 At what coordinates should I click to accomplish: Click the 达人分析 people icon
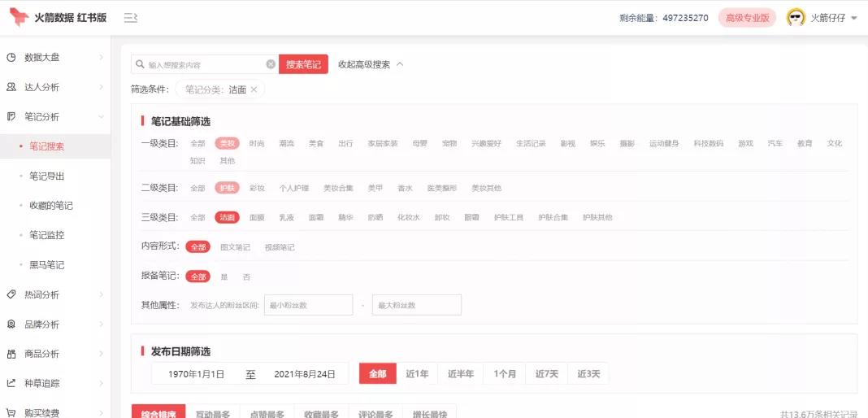pyautogui.click(x=11, y=87)
